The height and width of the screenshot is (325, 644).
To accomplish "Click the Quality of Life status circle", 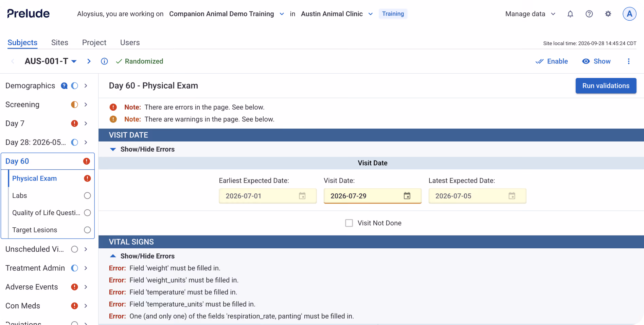I will point(87,213).
